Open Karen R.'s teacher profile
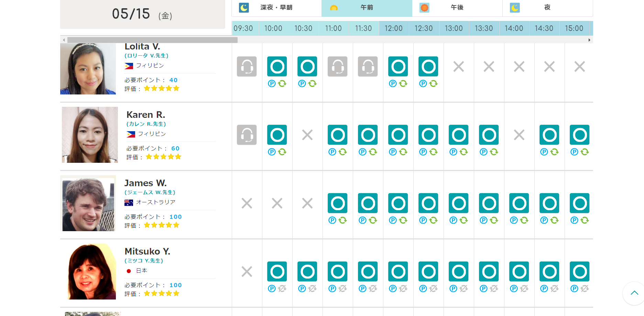Image resolution: width=644 pixels, height=316 pixels. tap(146, 115)
